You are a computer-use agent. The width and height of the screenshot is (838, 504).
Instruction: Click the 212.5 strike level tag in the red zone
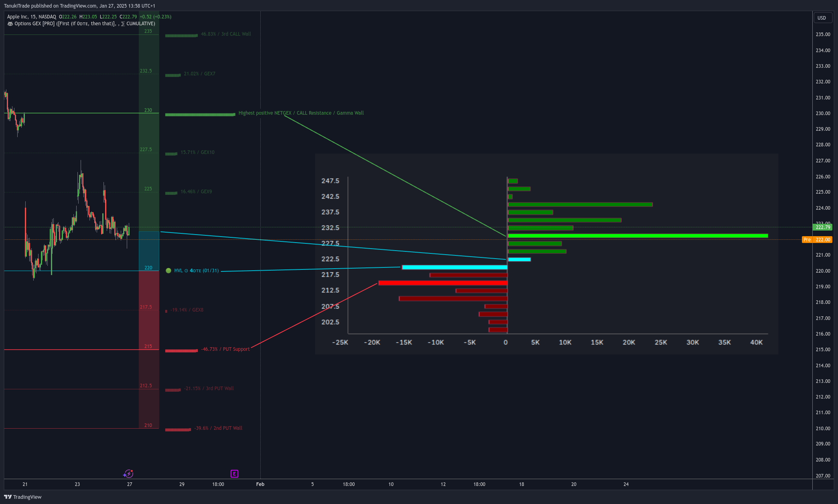pyautogui.click(x=146, y=386)
